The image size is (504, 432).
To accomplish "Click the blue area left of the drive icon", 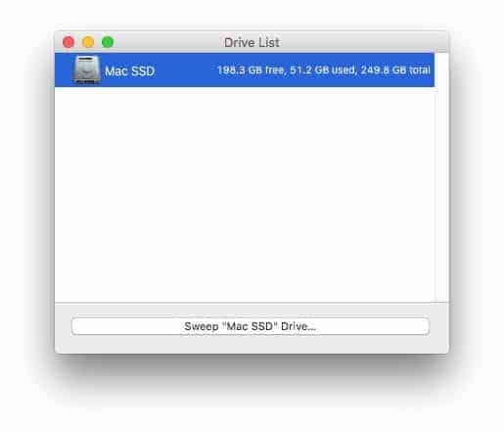I will (x=64, y=71).
